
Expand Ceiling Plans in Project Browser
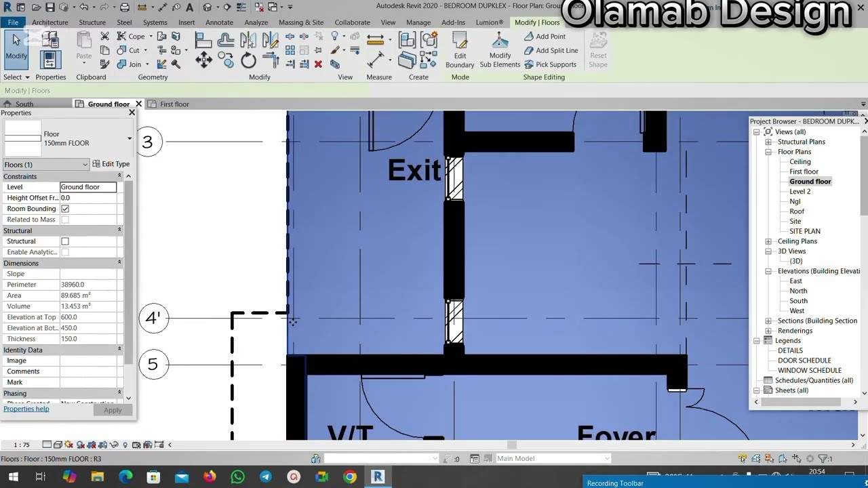[768, 241]
